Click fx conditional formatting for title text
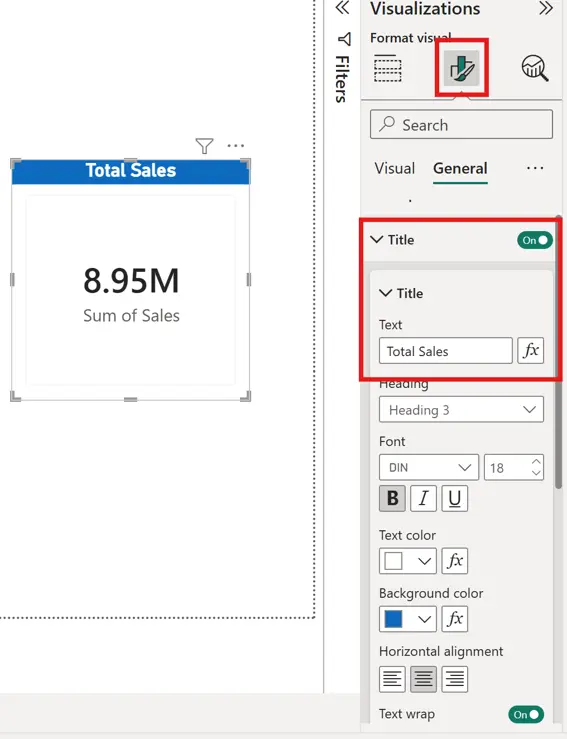Viewport: 567px width, 739px height. point(531,350)
